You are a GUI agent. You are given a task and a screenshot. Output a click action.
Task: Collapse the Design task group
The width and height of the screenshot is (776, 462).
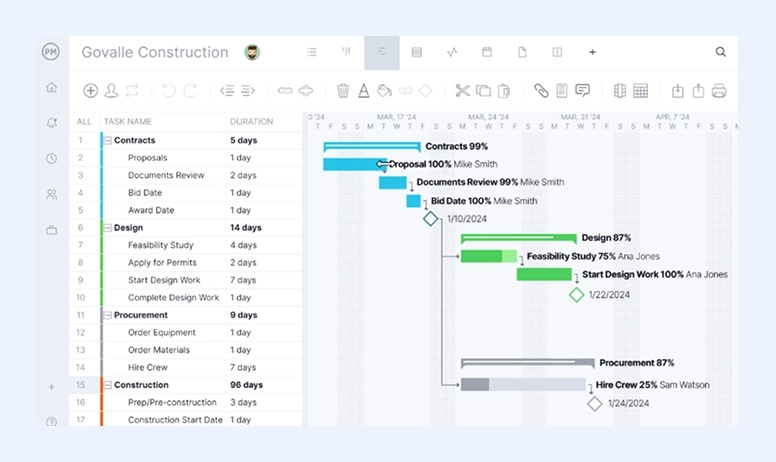[x=107, y=228]
